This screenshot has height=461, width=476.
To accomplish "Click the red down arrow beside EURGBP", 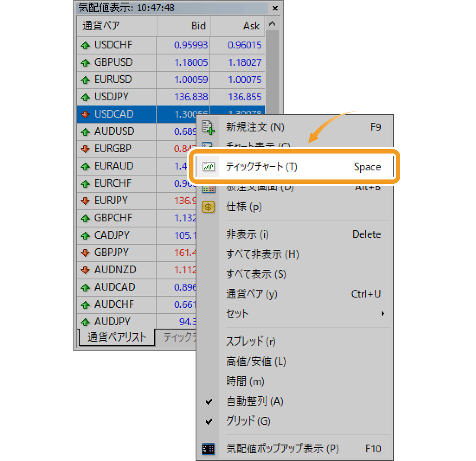I will pyautogui.click(x=86, y=149).
